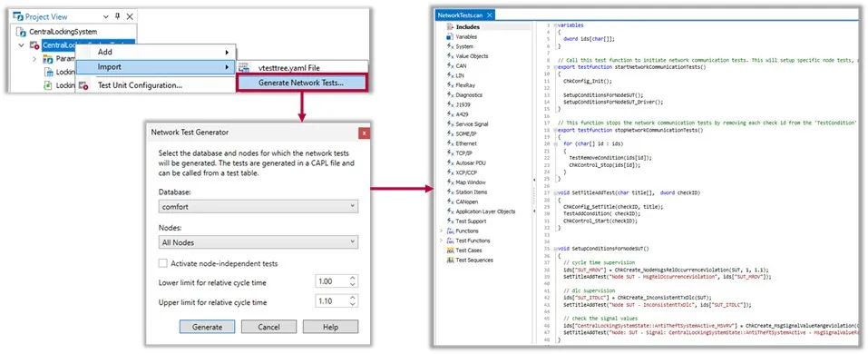Collapse the SetupConditionsForNodeSUT fold marker
The image size is (868, 354).
555,249
